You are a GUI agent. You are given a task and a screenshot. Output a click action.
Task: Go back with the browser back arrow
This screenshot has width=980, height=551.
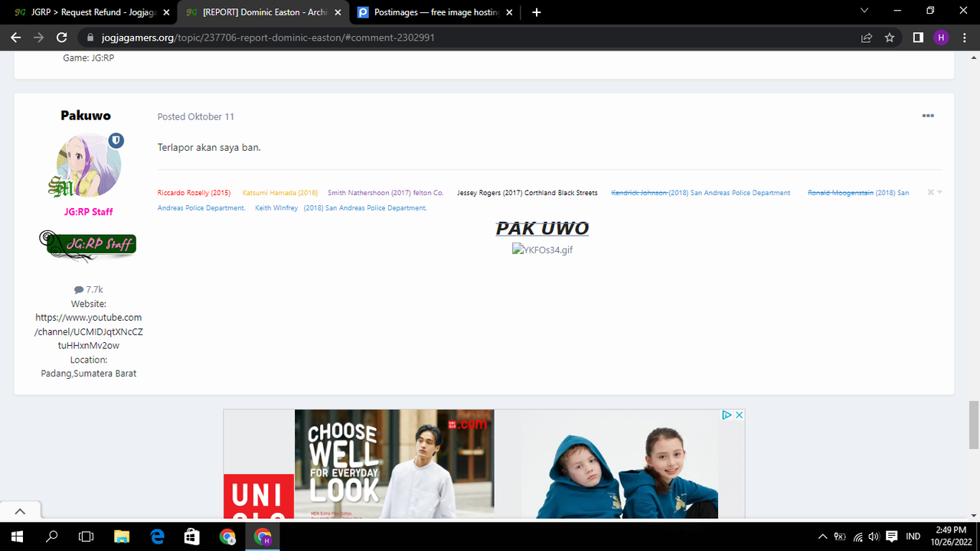(x=15, y=37)
